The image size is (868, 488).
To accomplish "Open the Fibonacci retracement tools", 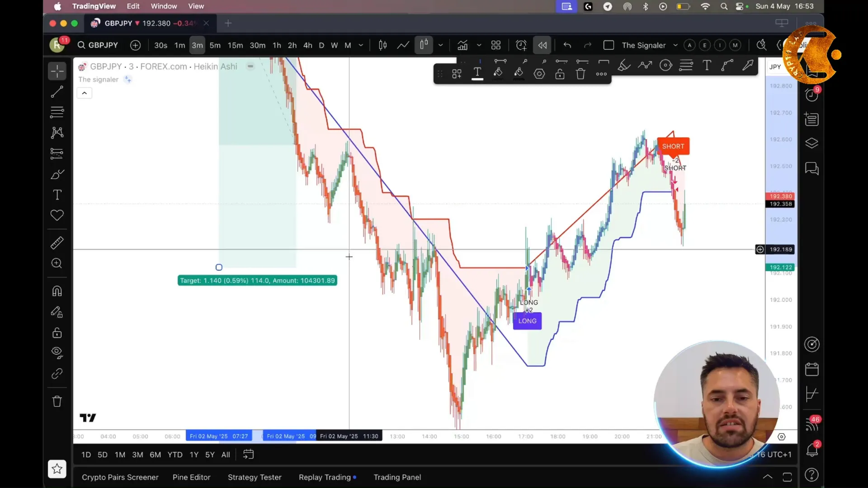I will 57,112.
